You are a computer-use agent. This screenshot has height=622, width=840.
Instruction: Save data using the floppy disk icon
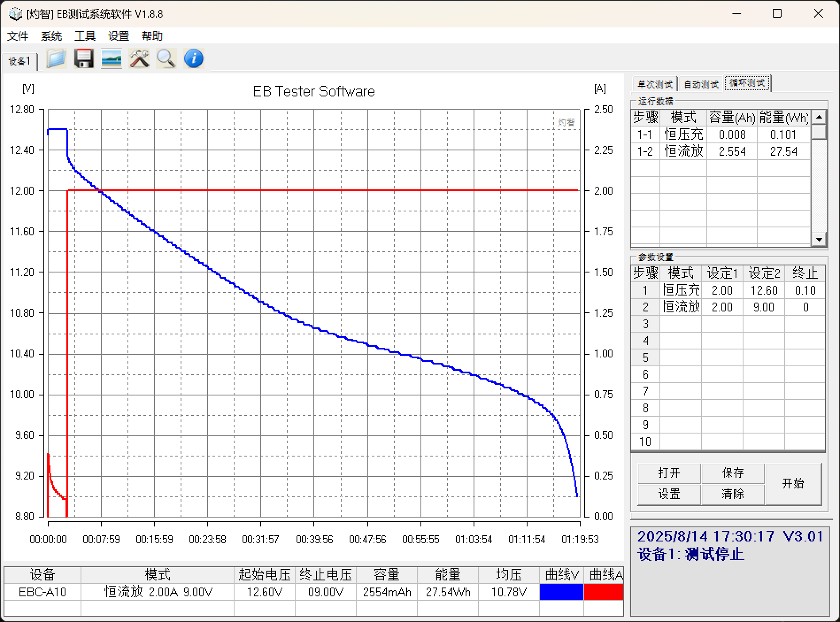(84, 58)
